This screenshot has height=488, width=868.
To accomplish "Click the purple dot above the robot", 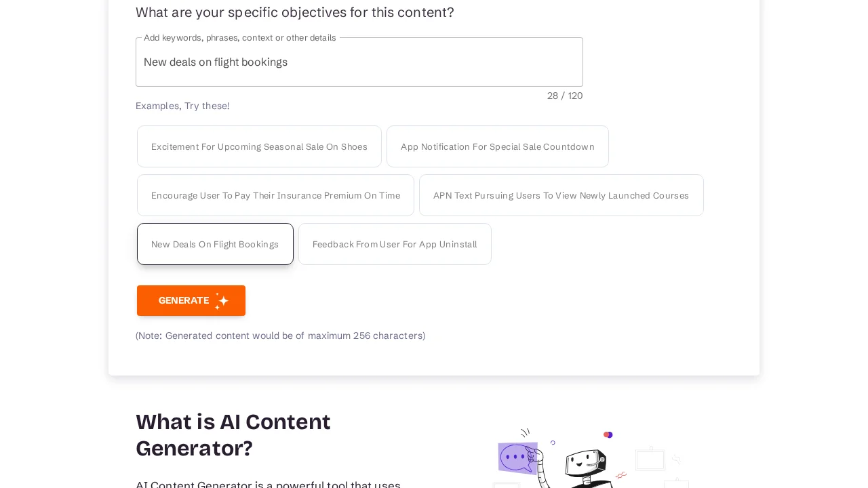I will tap(608, 434).
